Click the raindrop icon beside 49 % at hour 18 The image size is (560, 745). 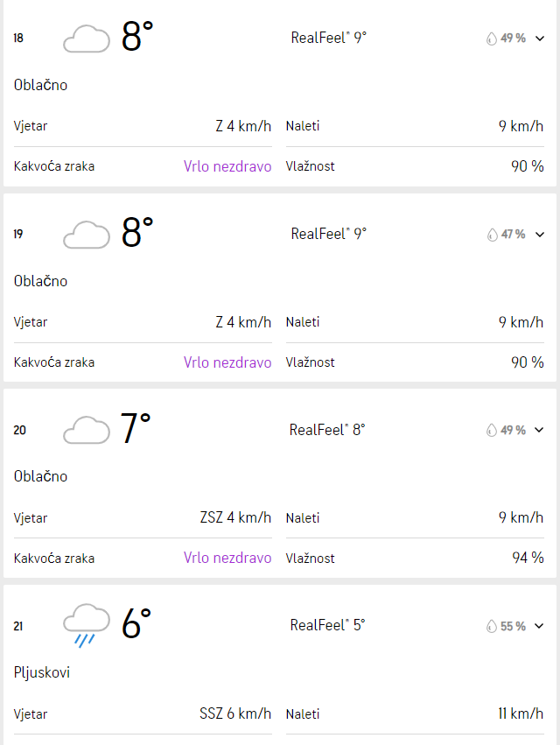tap(492, 39)
